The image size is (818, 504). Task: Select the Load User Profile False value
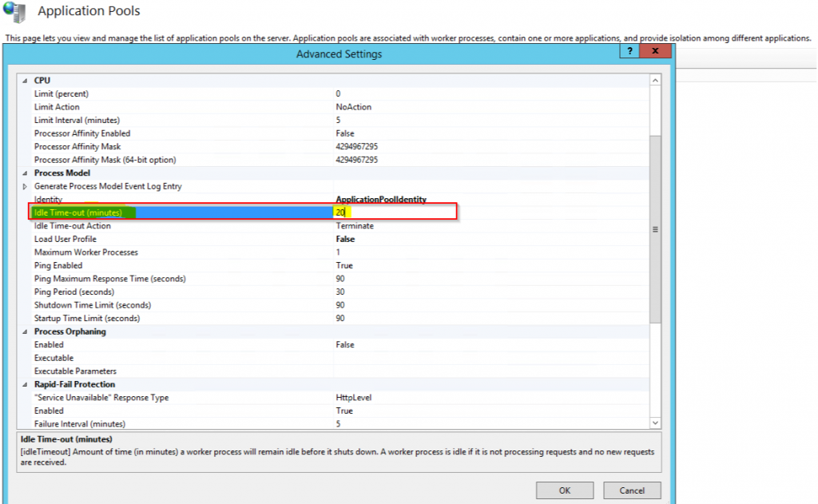click(345, 239)
